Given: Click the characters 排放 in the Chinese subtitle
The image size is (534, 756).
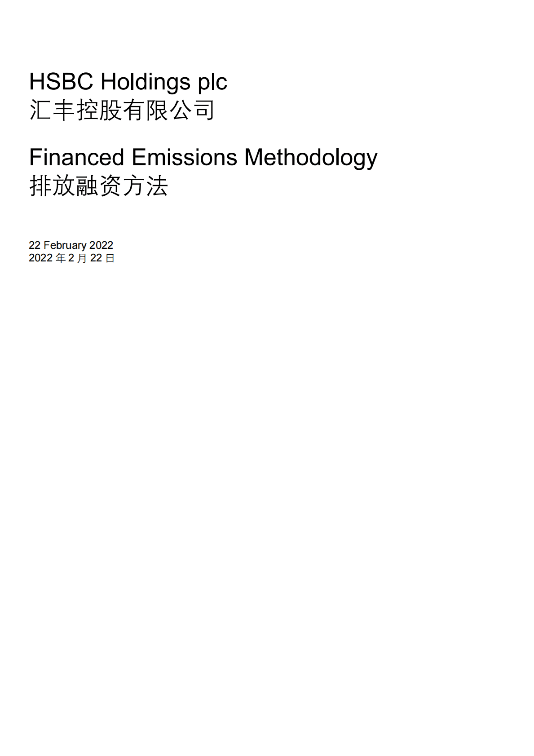Looking at the screenshot, I should [52, 186].
